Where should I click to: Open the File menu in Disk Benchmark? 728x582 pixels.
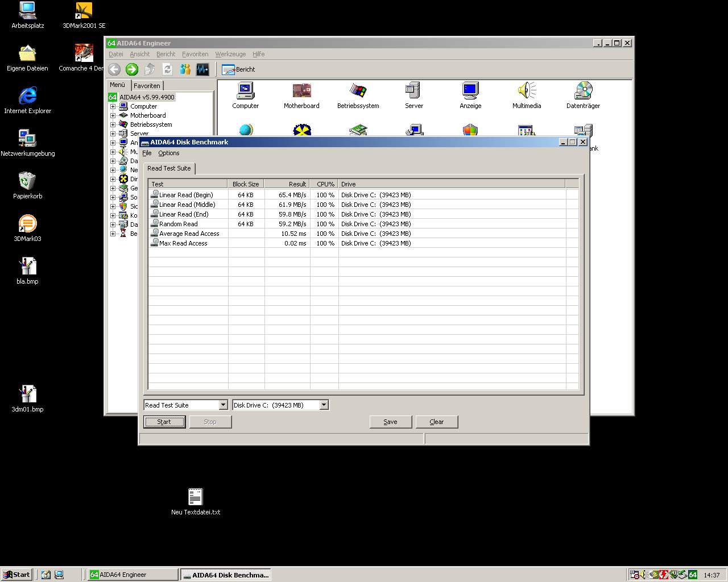(x=147, y=153)
